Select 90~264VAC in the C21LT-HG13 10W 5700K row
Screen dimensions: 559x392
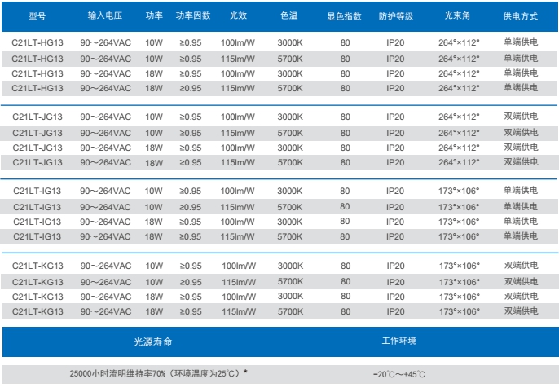[x=106, y=59]
